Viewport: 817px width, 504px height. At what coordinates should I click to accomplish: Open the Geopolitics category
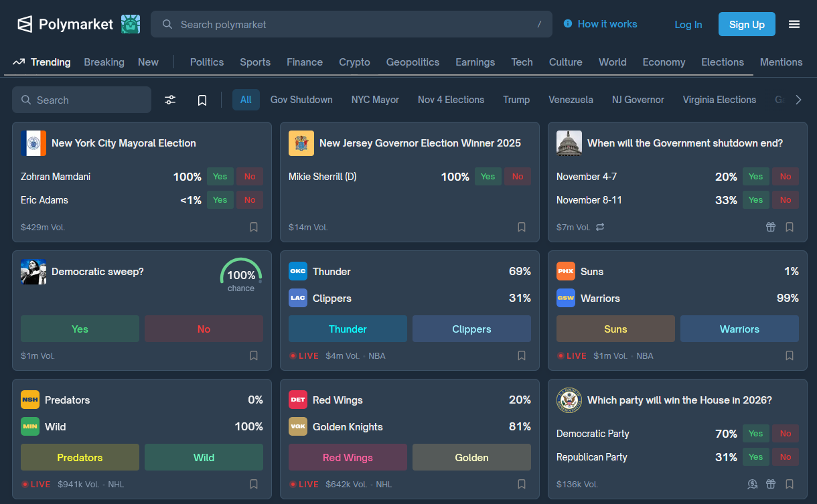tap(413, 62)
